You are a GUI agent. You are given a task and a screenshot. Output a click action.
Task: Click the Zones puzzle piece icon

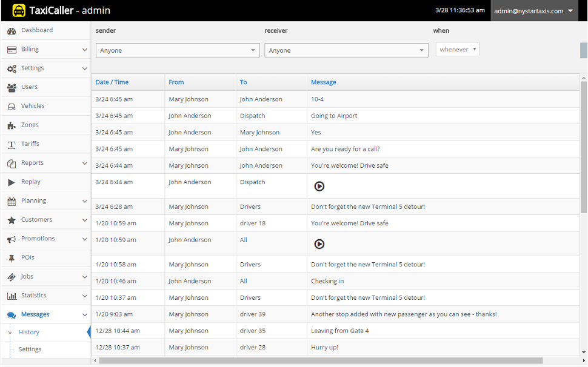12,125
